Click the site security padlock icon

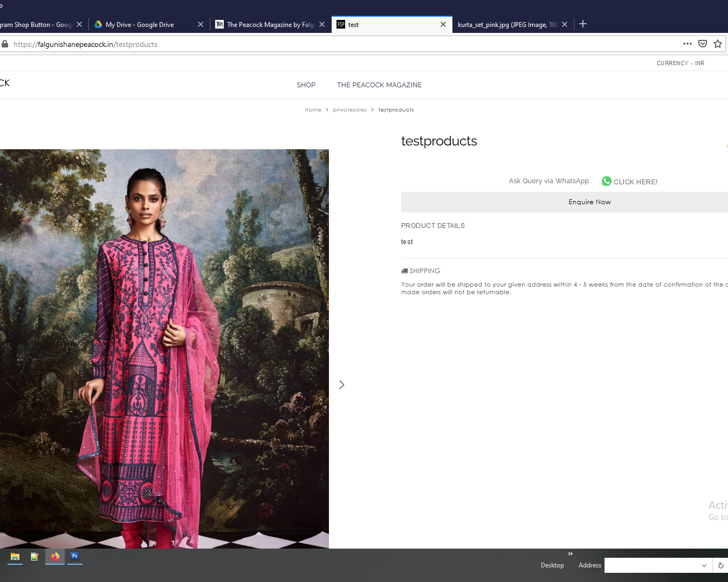(5, 44)
